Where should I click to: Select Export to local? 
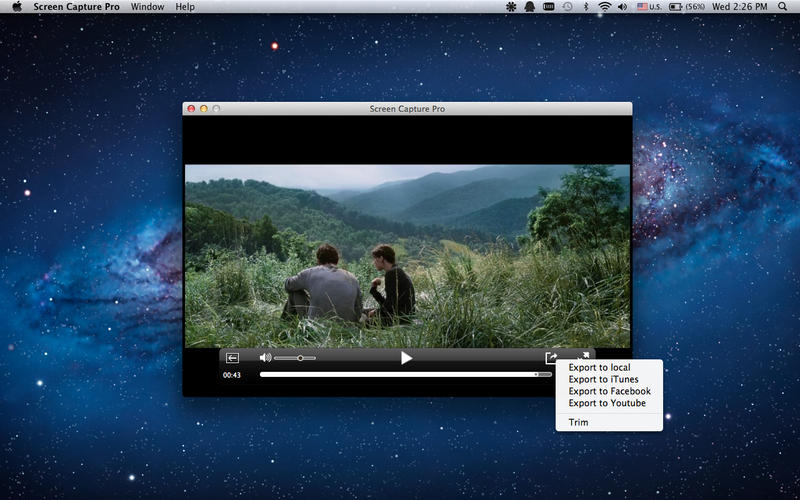pyautogui.click(x=599, y=368)
